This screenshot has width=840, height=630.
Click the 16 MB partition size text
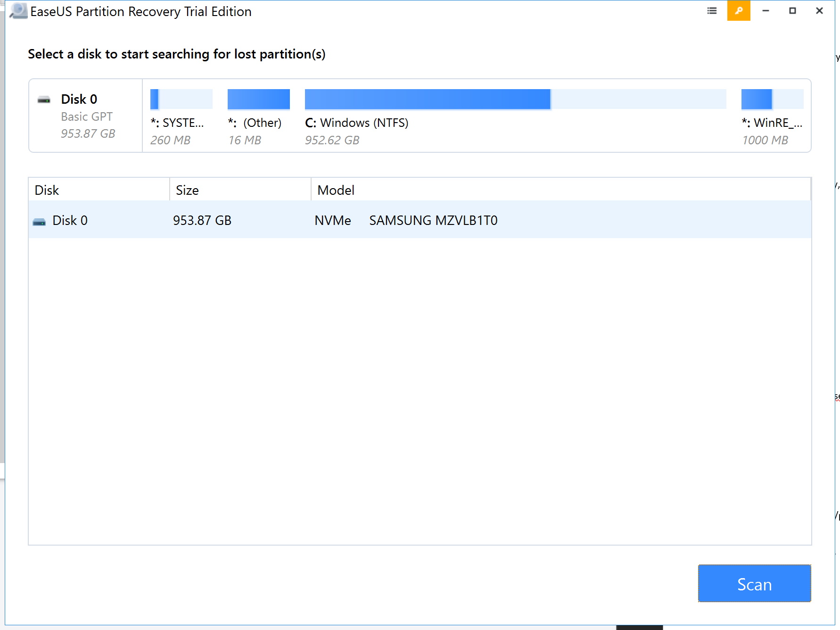(x=245, y=140)
